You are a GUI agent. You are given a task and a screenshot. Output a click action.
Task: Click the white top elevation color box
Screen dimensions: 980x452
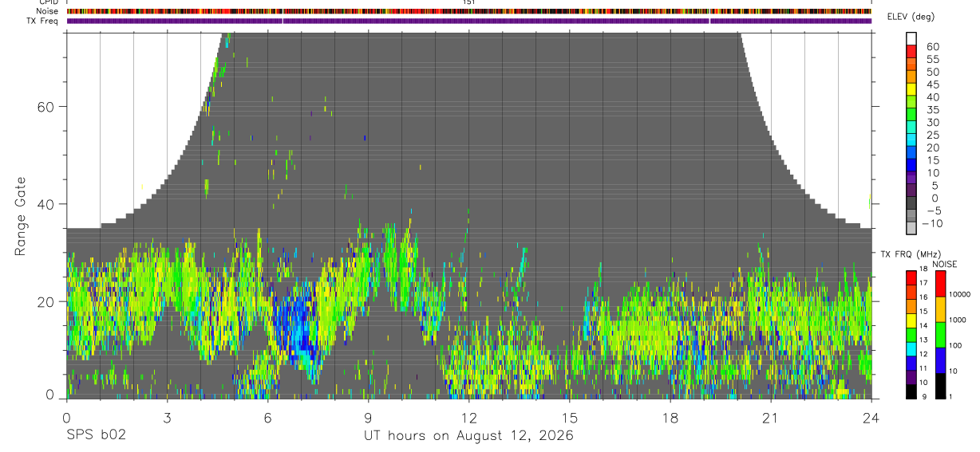pos(912,38)
